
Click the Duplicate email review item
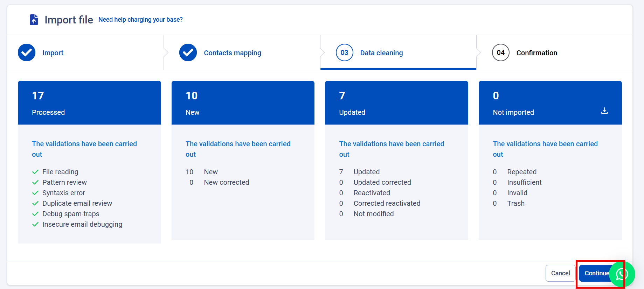(77, 203)
